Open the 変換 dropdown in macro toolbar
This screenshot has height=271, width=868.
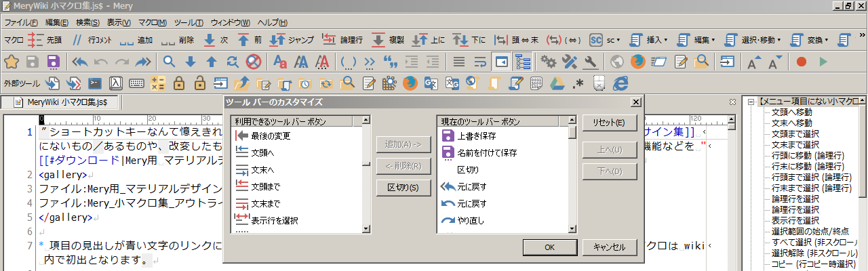809,40
